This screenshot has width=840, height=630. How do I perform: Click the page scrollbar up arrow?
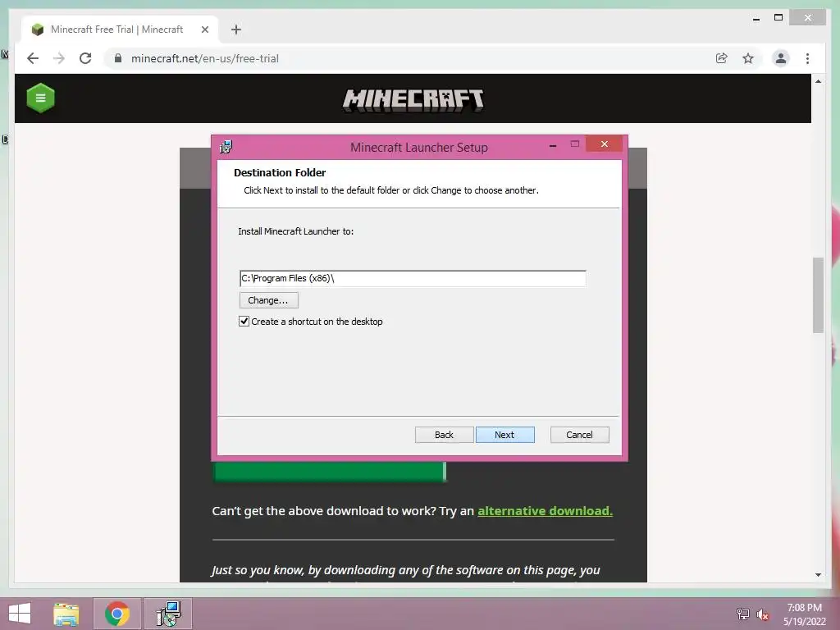(818, 81)
